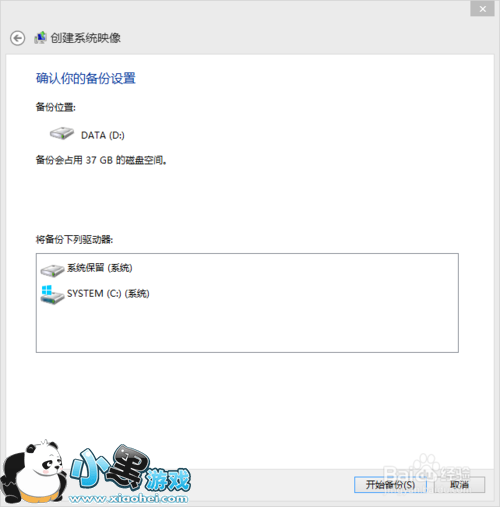The height and width of the screenshot is (507, 500).
Task: Click the 37 GB disk space notice
Action: (101, 160)
